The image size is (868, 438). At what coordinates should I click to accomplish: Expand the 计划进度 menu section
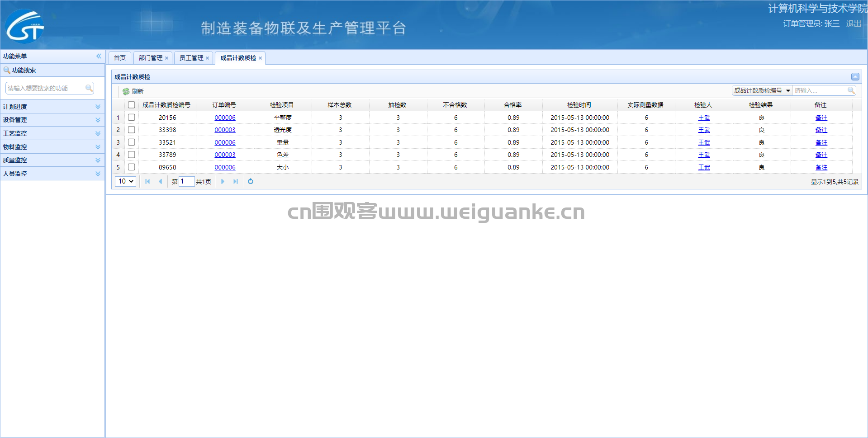(x=52, y=107)
